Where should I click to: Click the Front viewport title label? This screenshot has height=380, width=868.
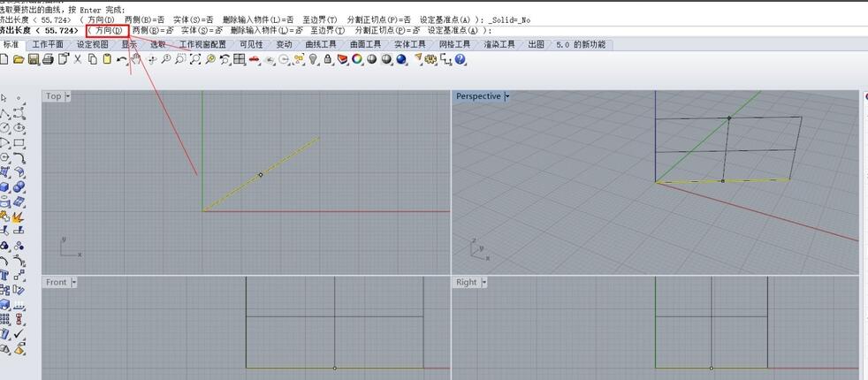coord(57,282)
